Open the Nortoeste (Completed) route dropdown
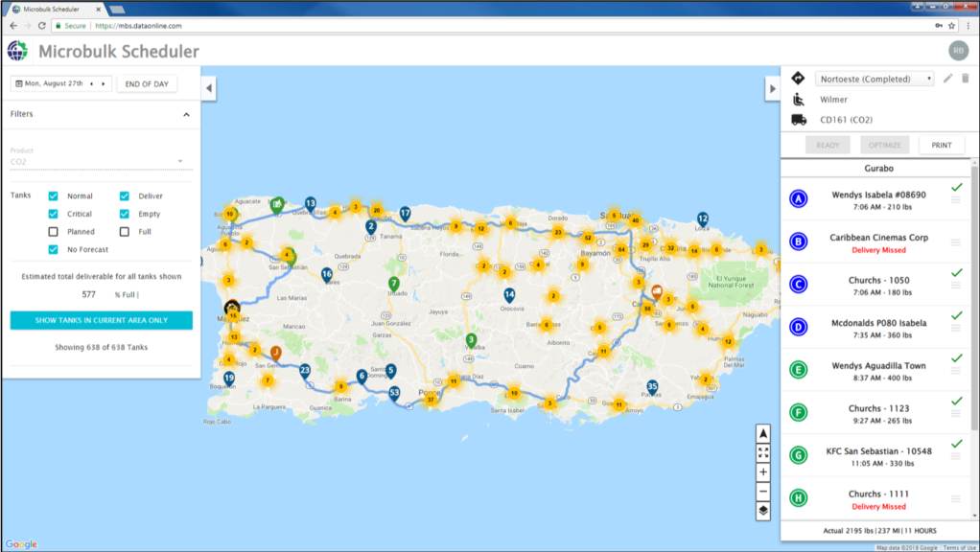This screenshot has height=552, width=980. (x=875, y=79)
